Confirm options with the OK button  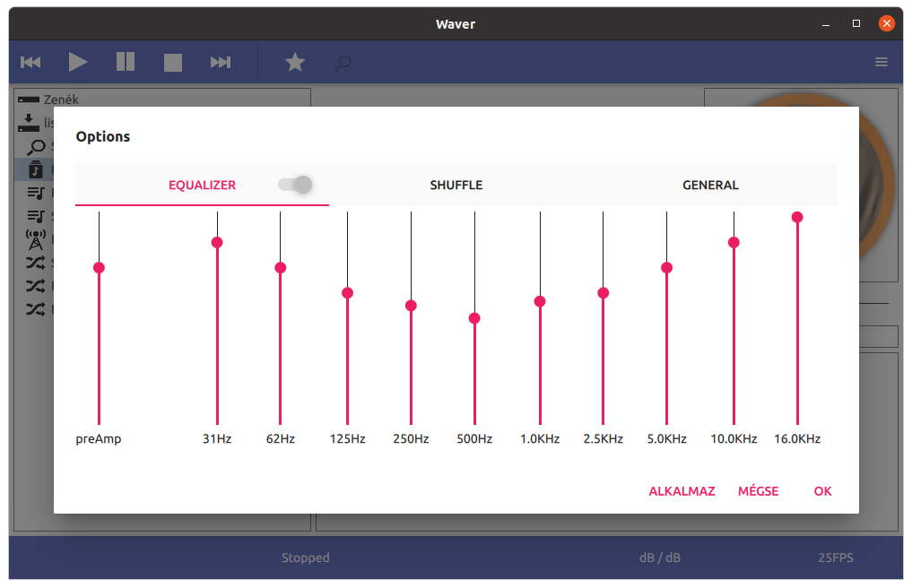coord(822,490)
